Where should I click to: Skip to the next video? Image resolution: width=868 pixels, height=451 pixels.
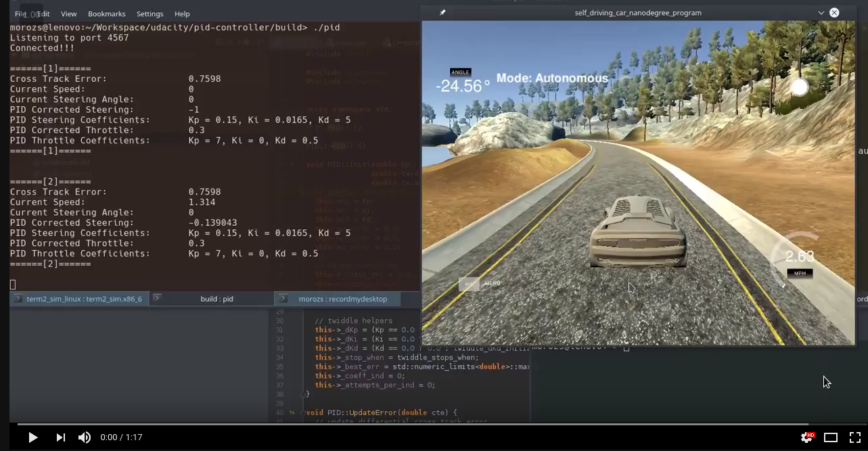[x=60, y=437]
